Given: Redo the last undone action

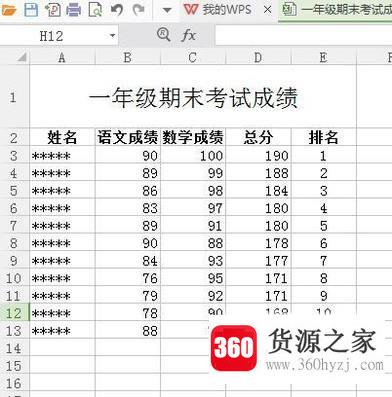Looking at the screenshot, I should coord(138,10).
